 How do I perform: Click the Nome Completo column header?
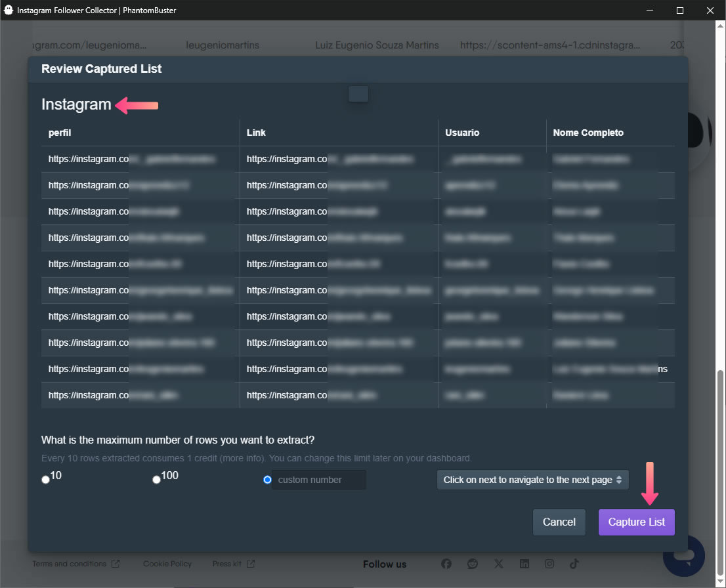[x=588, y=133]
